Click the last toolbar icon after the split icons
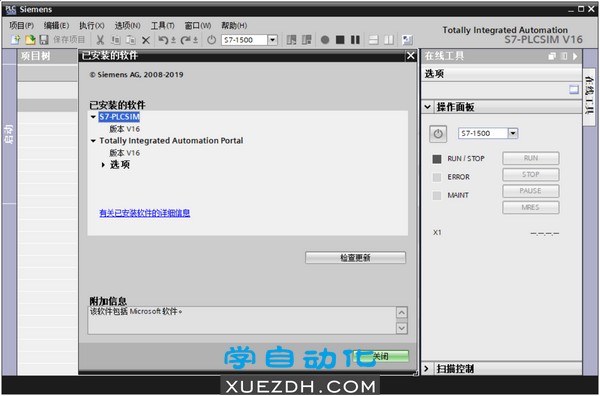This screenshot has width=600, height=396. tap(407, 40)
